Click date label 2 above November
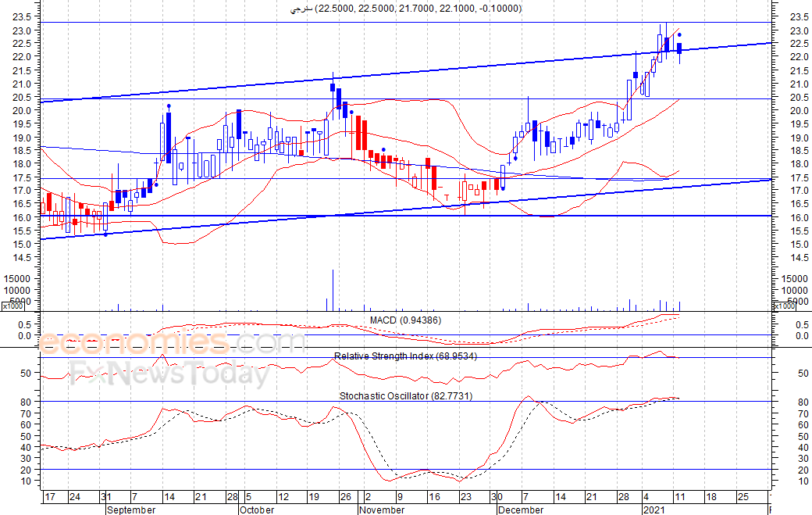 [x=368, y=497]
